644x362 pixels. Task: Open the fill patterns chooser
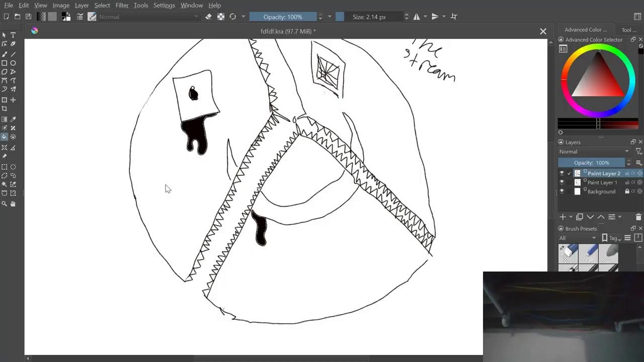click(52, 17)
